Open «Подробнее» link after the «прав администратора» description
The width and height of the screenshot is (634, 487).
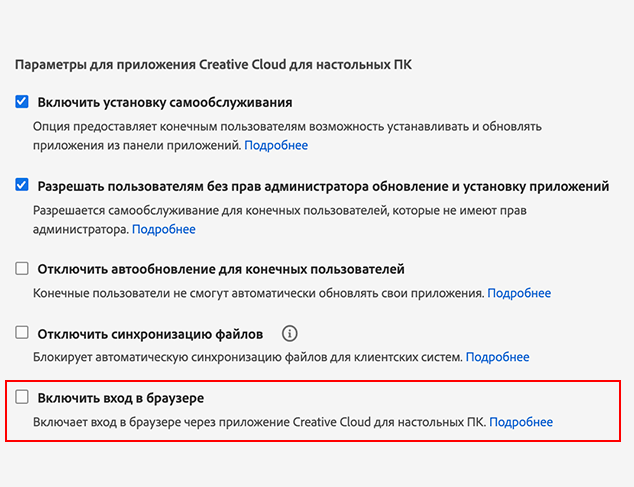pos(164,229)
